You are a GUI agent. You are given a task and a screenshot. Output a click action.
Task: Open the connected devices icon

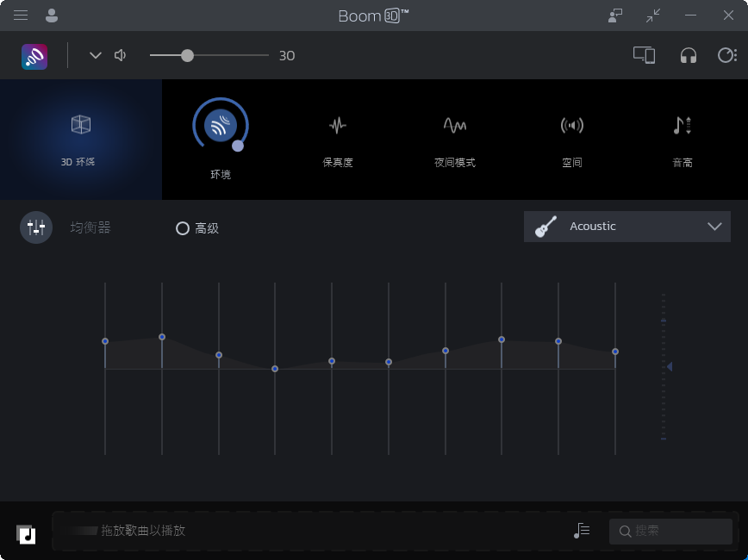[x=644, y=55]
